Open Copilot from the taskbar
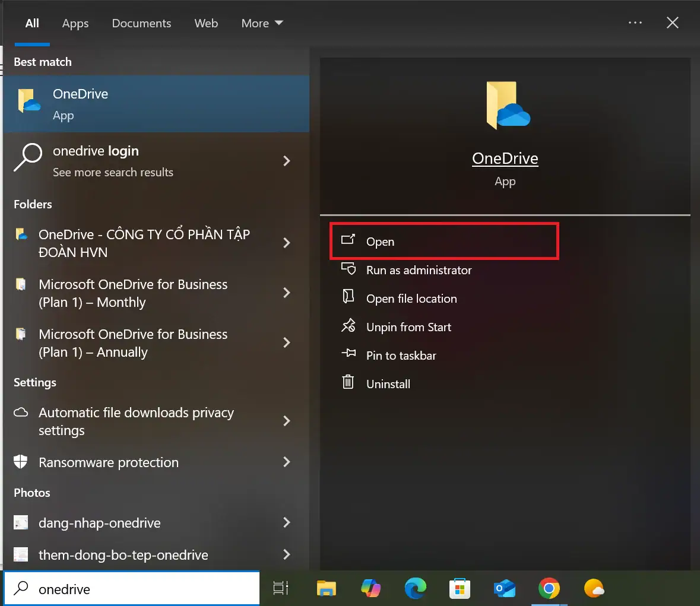 point(370,588)
